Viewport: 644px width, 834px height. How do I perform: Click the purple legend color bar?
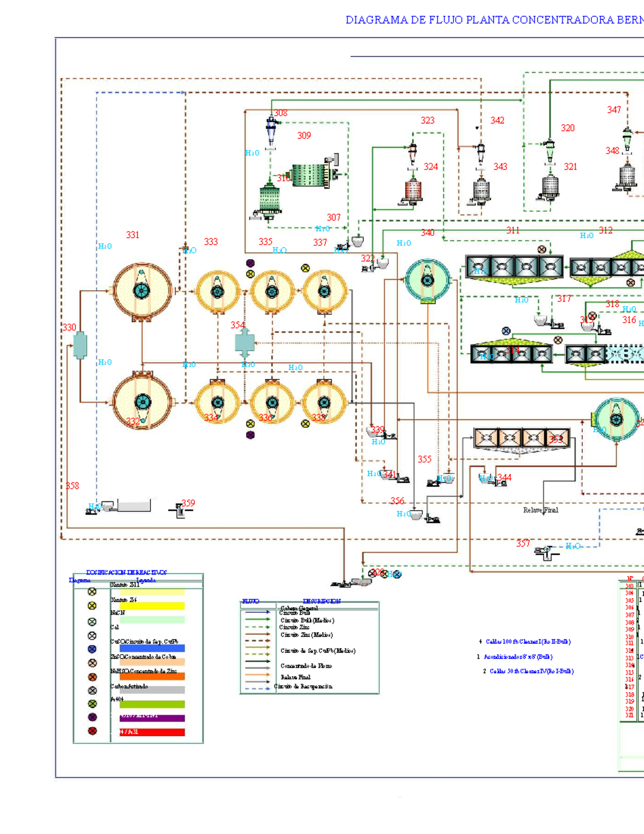pos(152,718)
